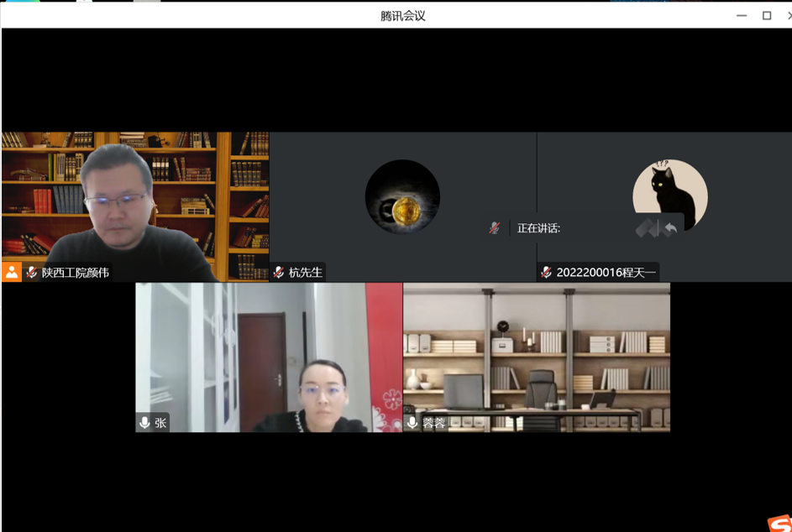Click the muted microphone icon for 杭先生
This screenshot has height=532, width=792.
click(x=279, y=273)
